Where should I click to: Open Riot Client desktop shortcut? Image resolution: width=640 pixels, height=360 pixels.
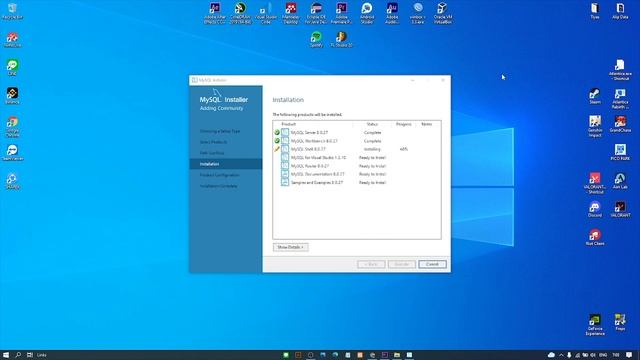[595, 237]
